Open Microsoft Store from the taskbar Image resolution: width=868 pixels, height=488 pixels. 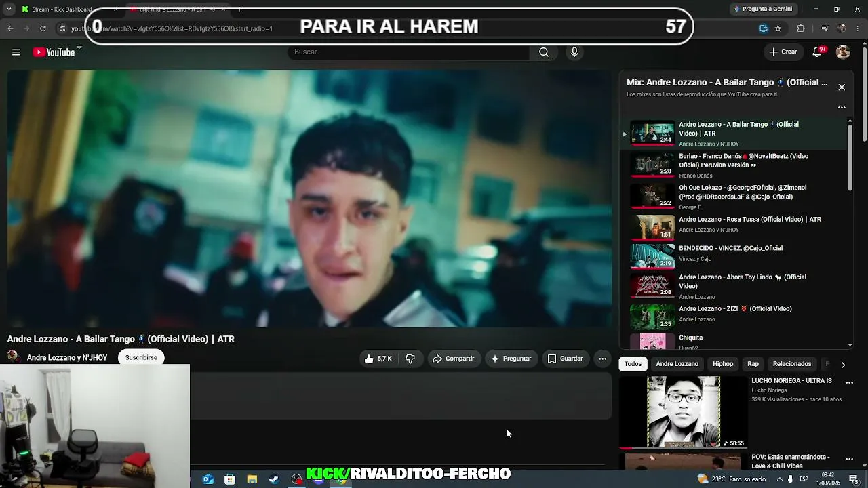[x=230, y=479]
